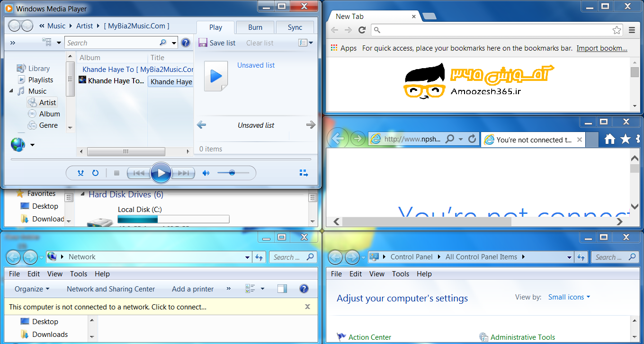Open the Apps shortcut in Chrome

344,48
